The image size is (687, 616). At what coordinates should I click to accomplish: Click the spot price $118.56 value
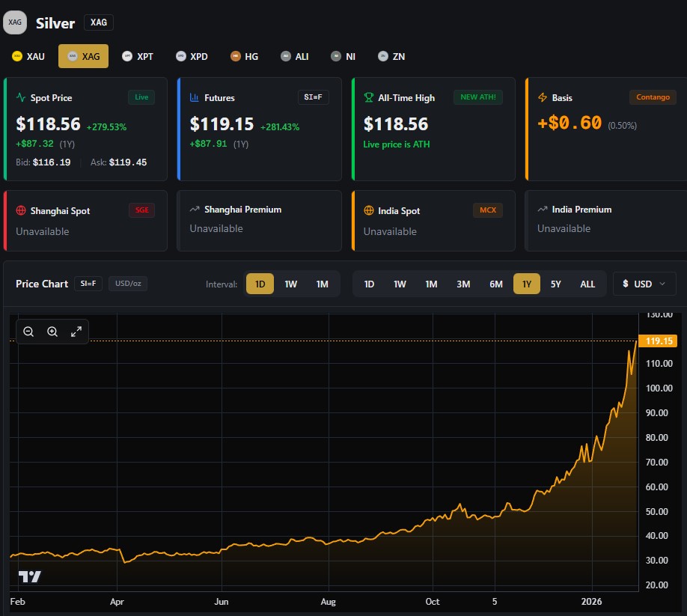pyautogui.click(x=48, y=124)
